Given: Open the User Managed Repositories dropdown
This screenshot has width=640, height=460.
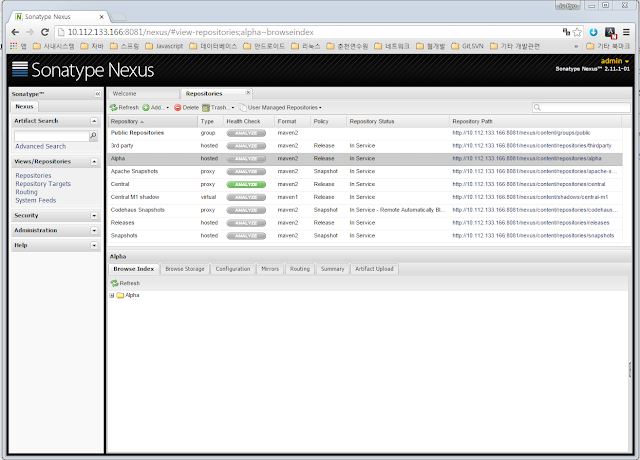Looking at the screenshot, I should click(x=281, y=107).
